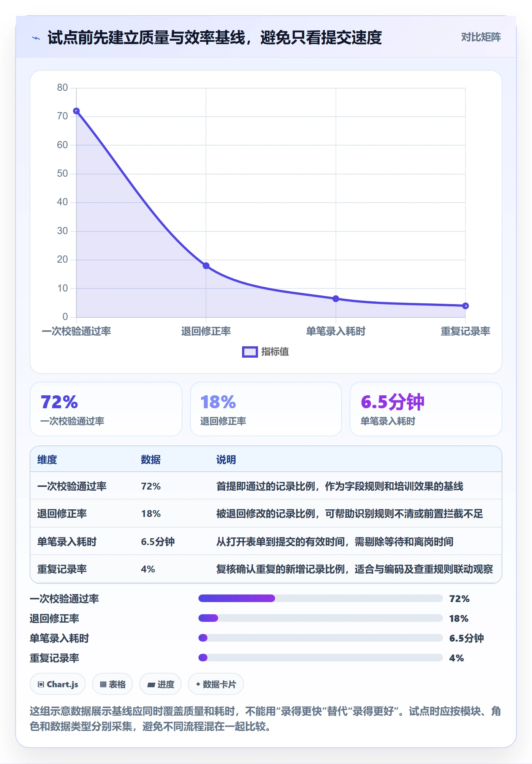
Task: Select table row cell 退回修正率
Action: coord(62,514)
